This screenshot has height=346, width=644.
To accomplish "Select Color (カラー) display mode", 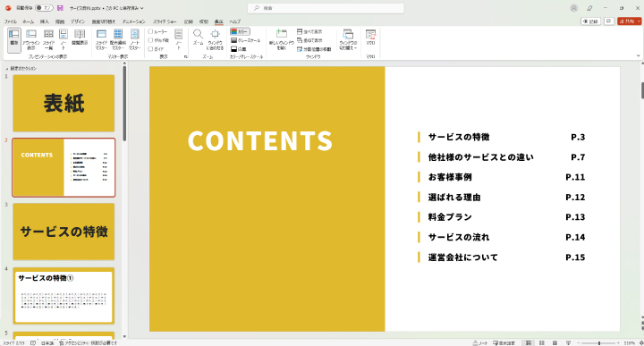I will (240, 31).
